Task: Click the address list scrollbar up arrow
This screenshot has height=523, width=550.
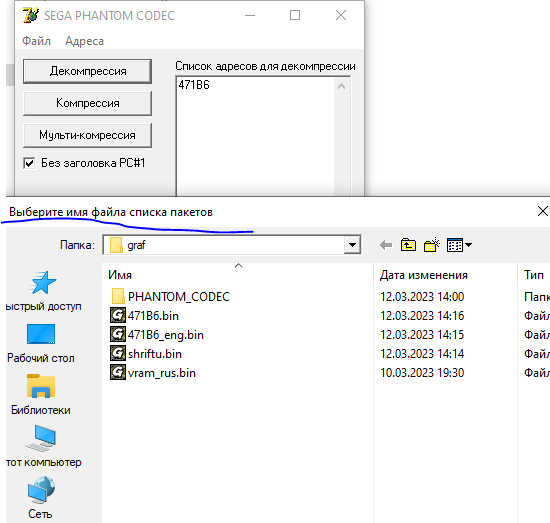Action: tap(342, 86)
